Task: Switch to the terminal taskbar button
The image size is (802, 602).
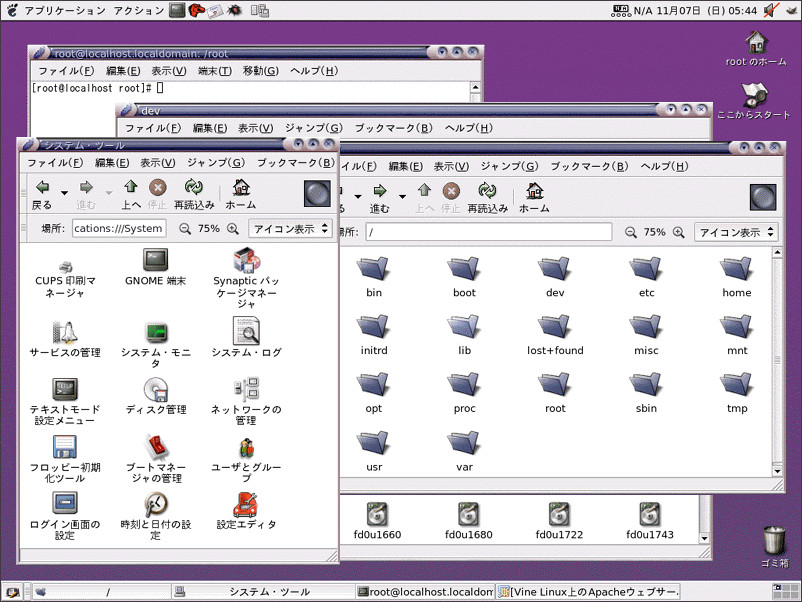Action: tap(426, 592)
